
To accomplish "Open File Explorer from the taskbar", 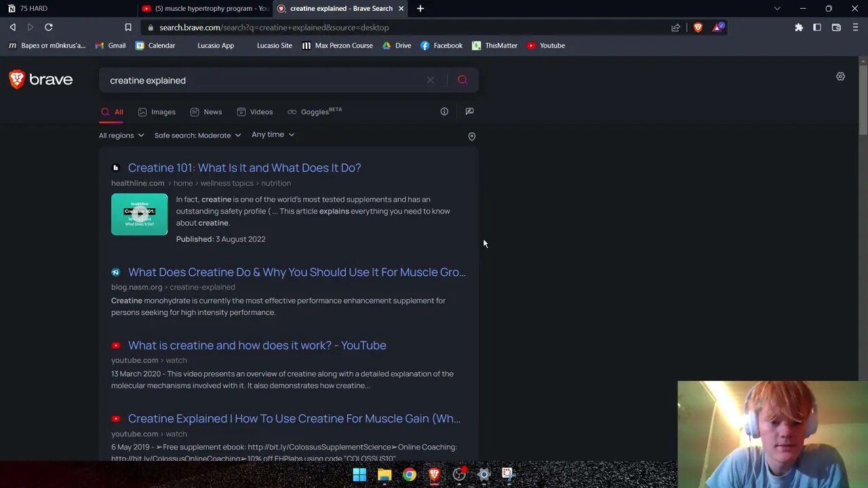I will pos(384,474).
